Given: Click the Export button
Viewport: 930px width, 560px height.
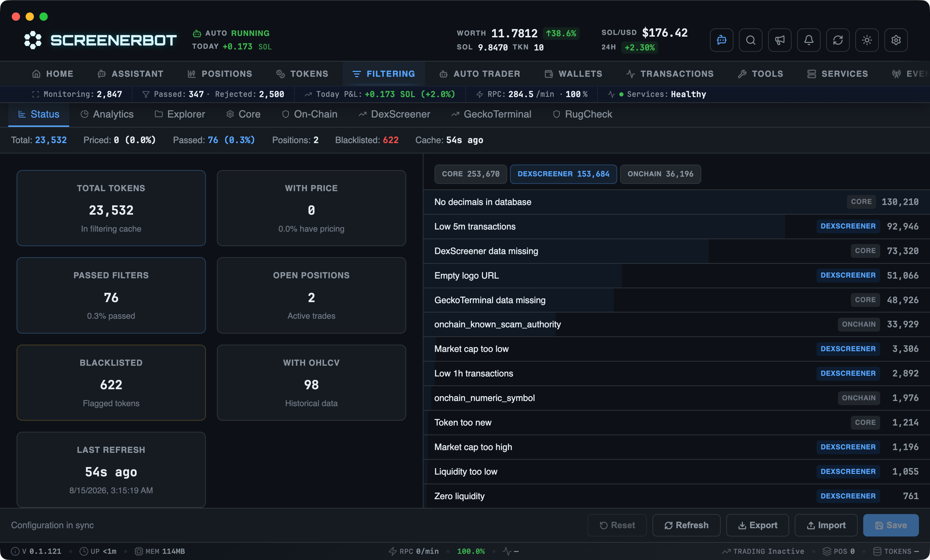Looking at the screenshot, I should (757, 525).
